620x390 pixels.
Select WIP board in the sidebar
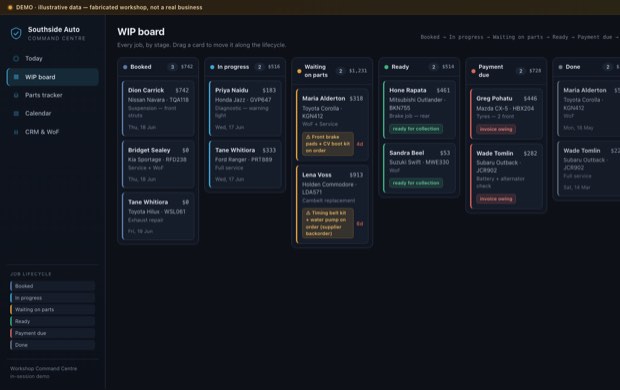[x=53, y=77]
